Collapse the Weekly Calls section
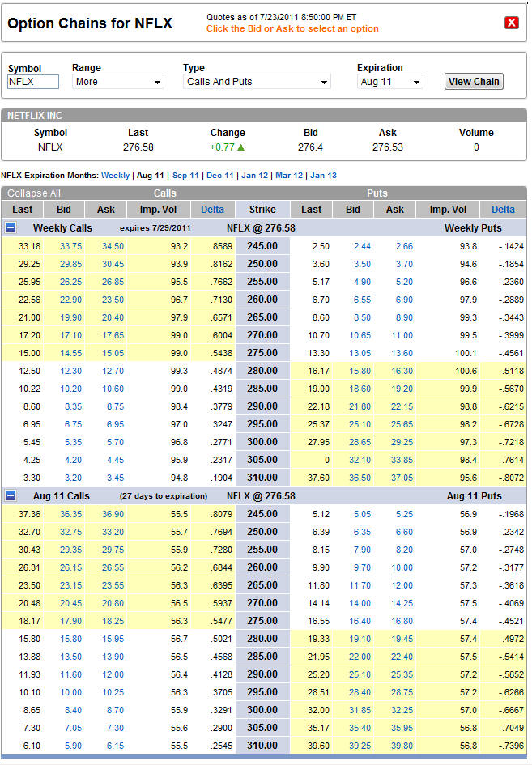Viewport: 532px width, 765px height. pyautogui.click(x=11, y=228)
